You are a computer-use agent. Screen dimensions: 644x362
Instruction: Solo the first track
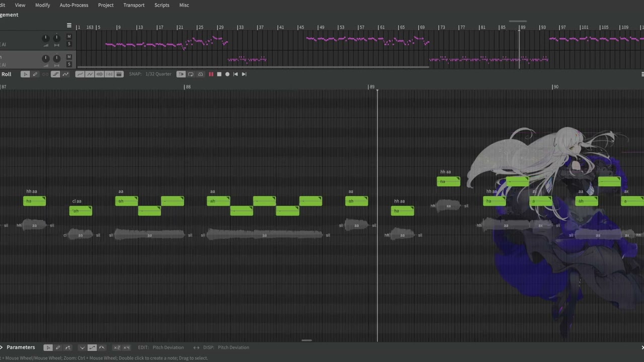pos(69,44)
